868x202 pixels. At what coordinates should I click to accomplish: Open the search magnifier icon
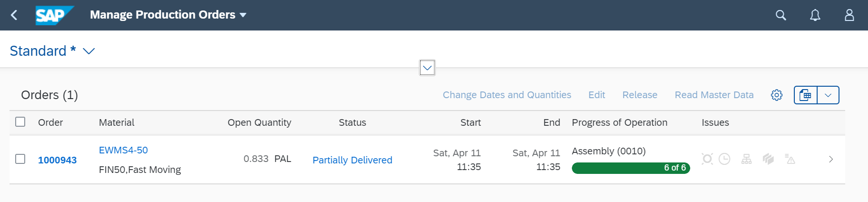point(781,15)
